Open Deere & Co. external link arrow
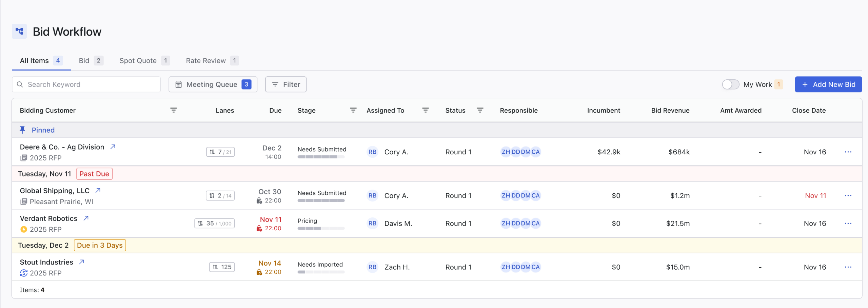This screenshot has height=308, width=868. click(113, 147)
